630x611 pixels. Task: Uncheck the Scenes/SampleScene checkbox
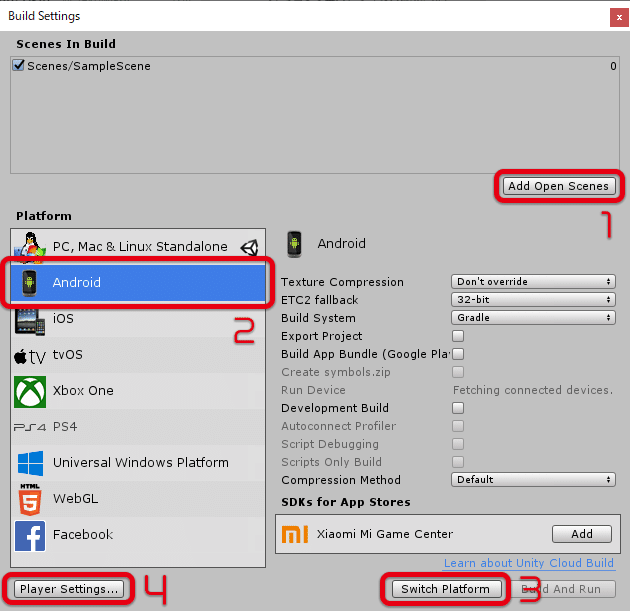click(18, 65)
